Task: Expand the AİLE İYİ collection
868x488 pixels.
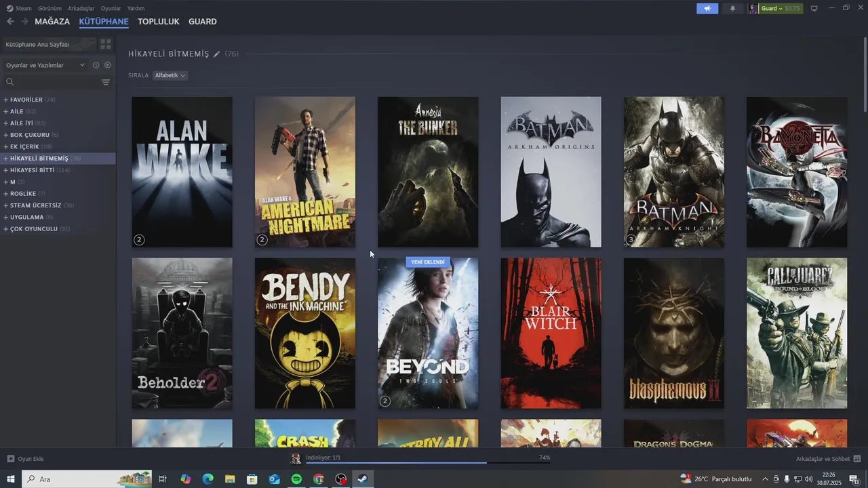Action: (x=6, y=123)
